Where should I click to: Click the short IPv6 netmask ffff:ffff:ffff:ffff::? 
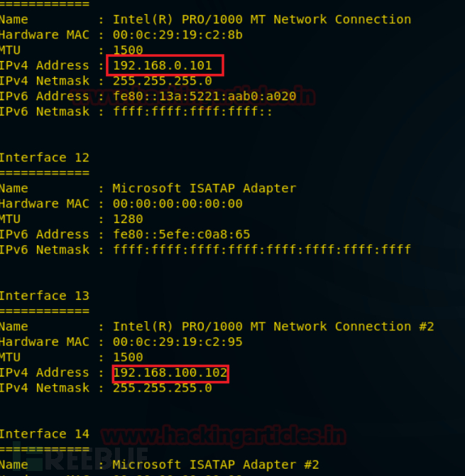click(193, 112)
